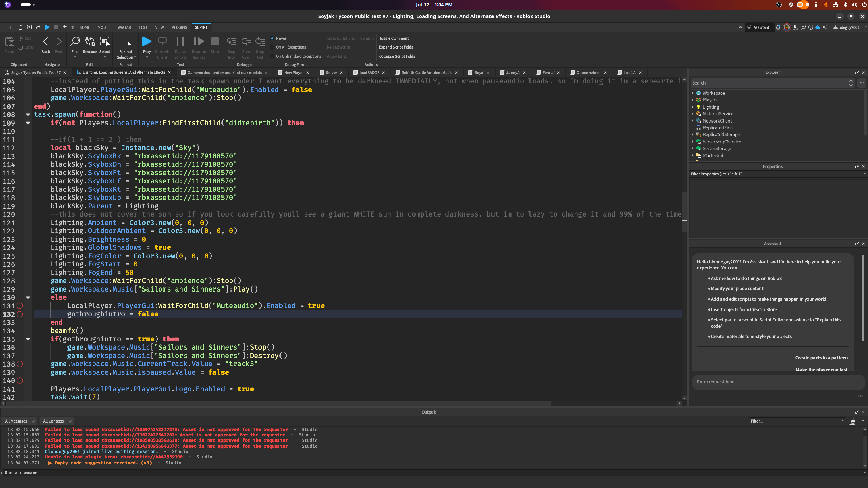The image size is (868, 488).
Task: Toggle breakpoint on line 138
Action: point(20,364)
